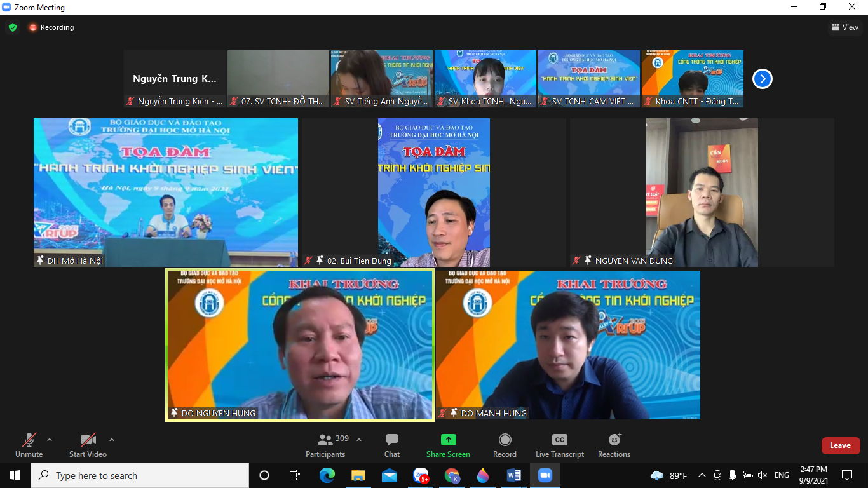868x488 pixels.
Task: Open Zalo from the taskbar
Action: pos(421,475)
